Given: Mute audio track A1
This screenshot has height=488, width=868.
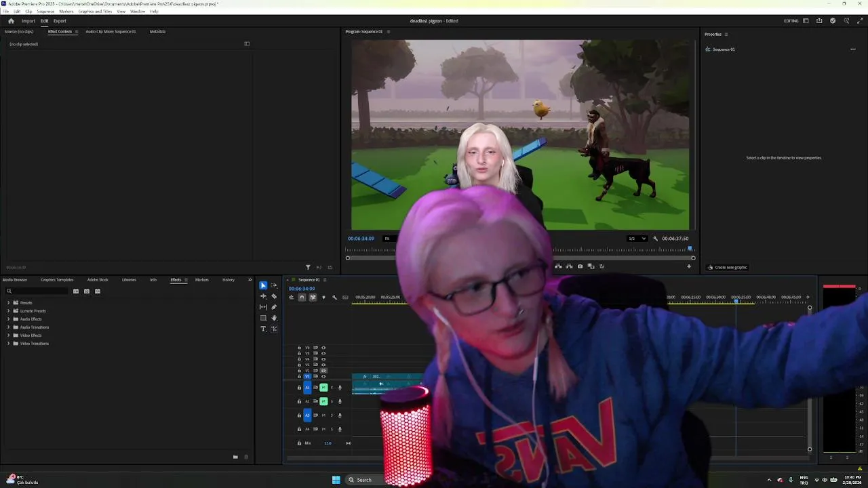Looking at the screenshot, I should pos(323,388).
